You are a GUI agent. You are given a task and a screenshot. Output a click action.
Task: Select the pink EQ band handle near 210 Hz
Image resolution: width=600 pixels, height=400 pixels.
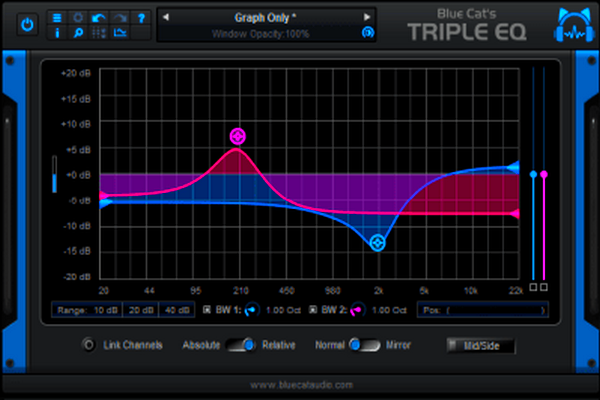[x=238, y=136]
